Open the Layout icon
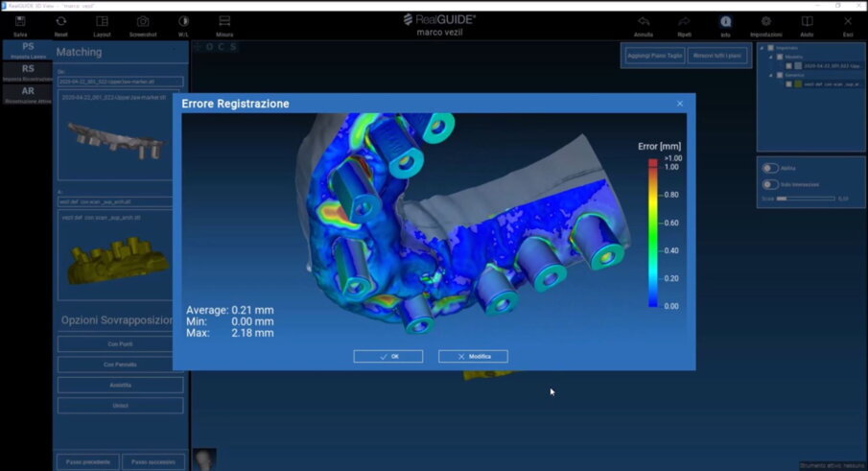868x471 pixels. click(102, 22)
